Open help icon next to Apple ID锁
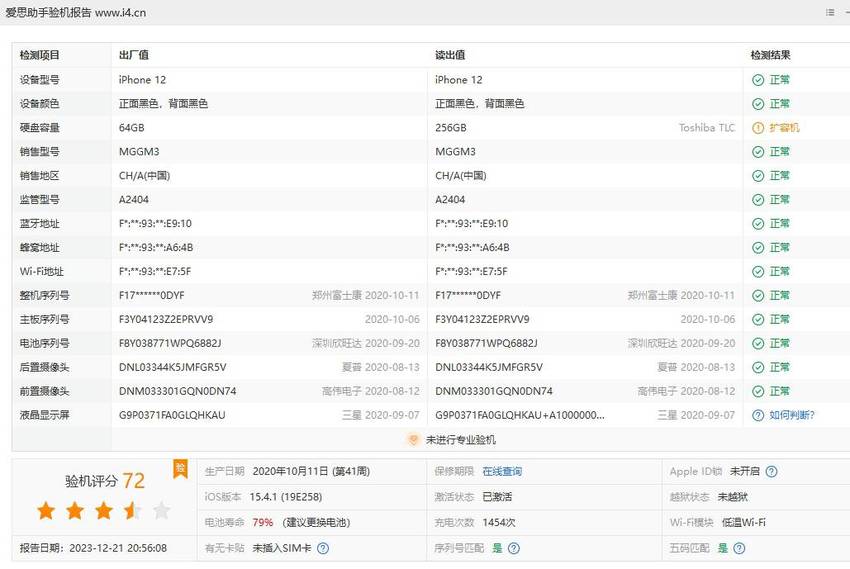The image size is (850, 569). tap(771, 471)
